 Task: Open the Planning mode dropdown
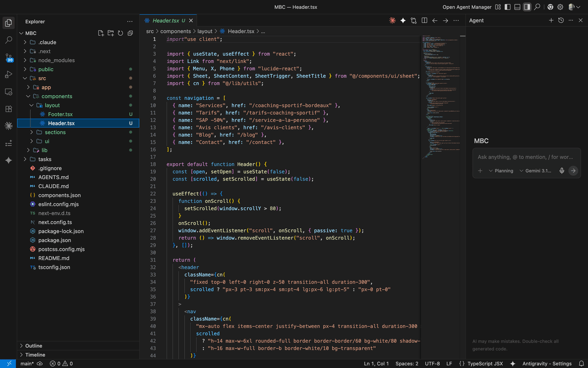pyautogui.click(x=501, y=171)
